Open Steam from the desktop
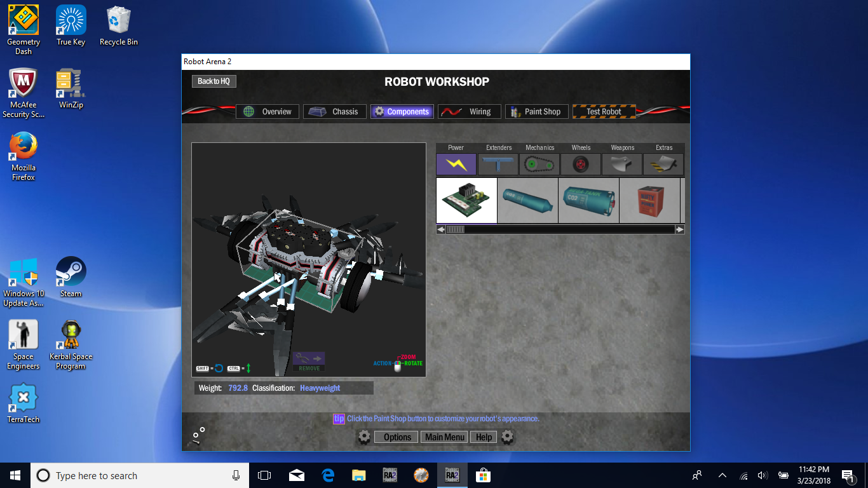 coord(71,277)
